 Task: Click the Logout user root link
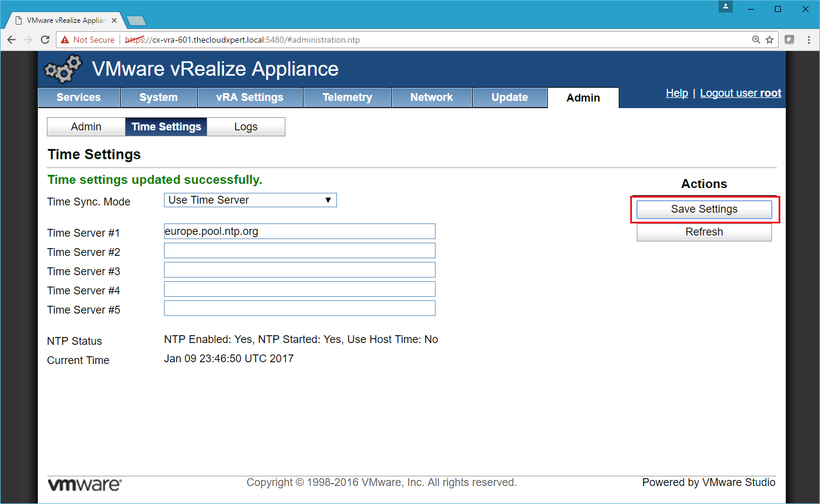(740, 93)
